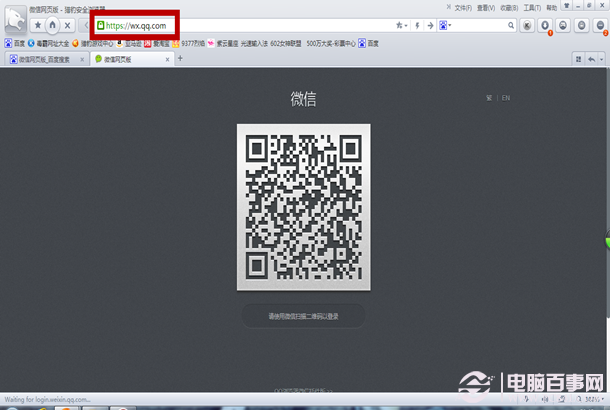Open the Baidu search engine dropdown
Viewport: 610px width, 410px height.
[x=445, y=26]
